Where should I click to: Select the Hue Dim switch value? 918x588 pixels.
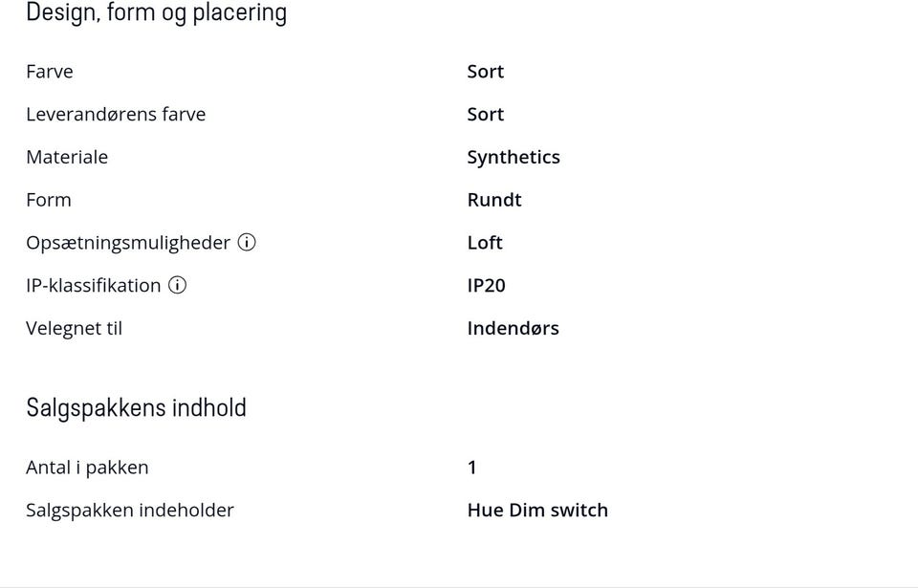[537, 511]
